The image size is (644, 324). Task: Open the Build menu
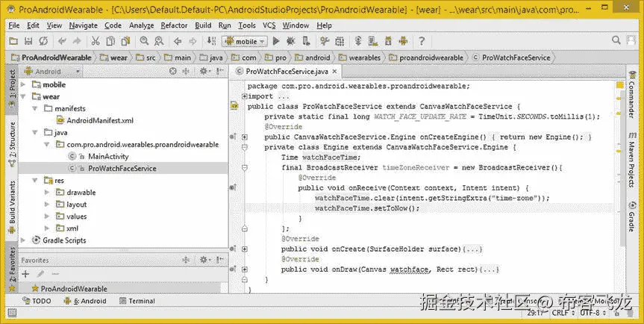pyautogui.click(x=203, y=25)
